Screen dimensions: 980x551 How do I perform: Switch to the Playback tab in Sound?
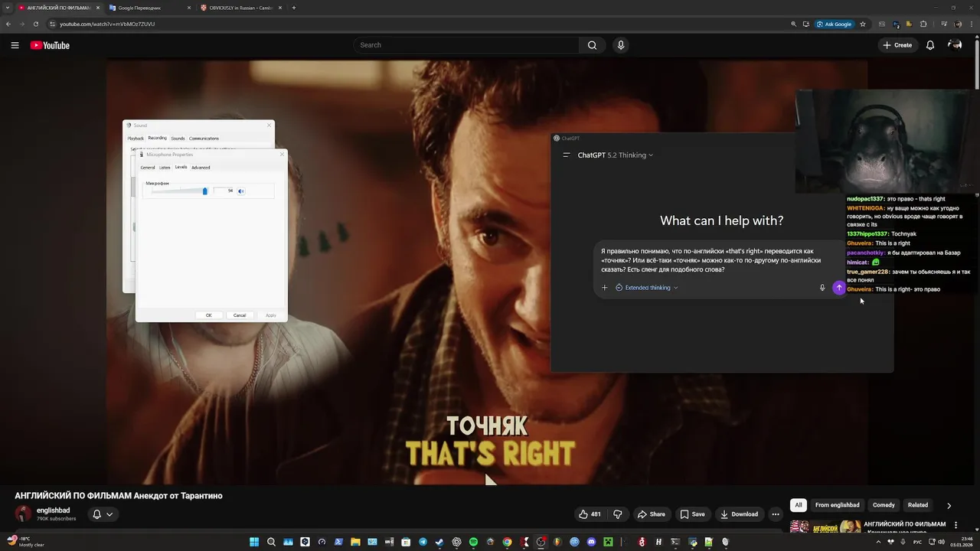[x=136, y=139]
